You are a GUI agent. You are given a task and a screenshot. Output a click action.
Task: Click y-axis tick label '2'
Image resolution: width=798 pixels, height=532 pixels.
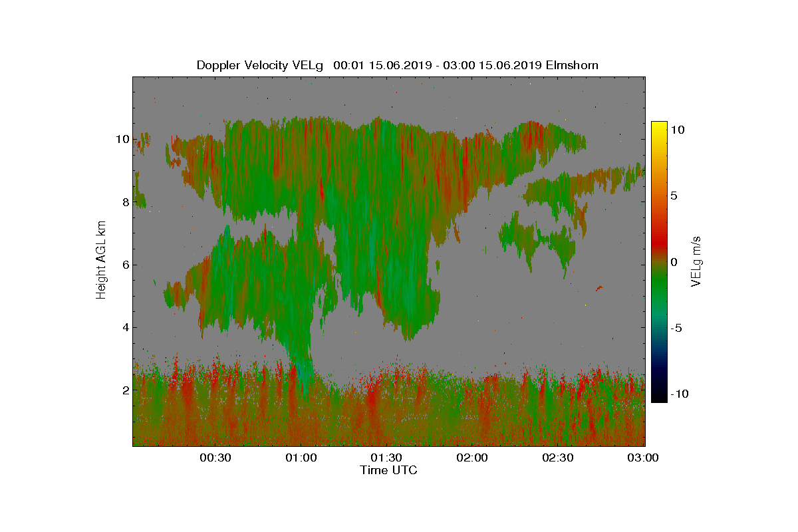tap(124, 390)
